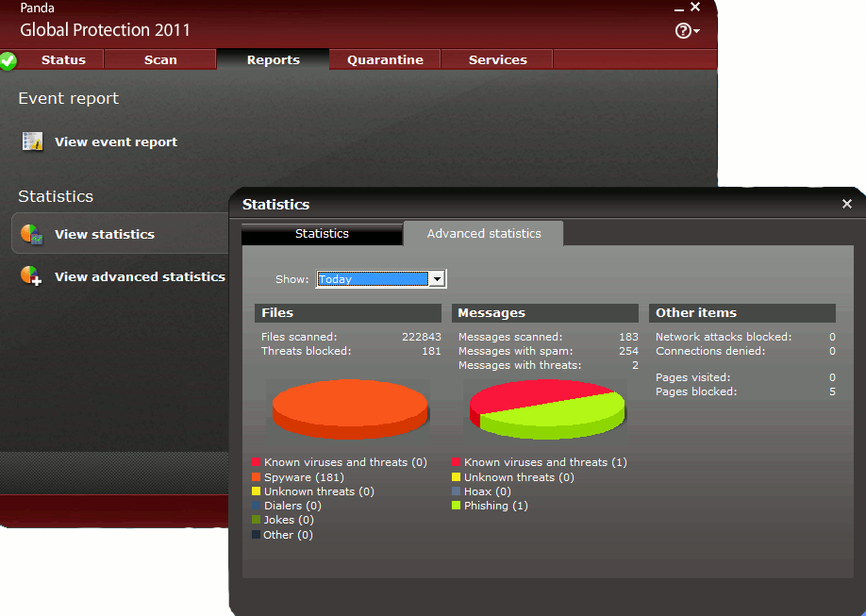The image size is (866, 616).
Task: Click the Event report heading
Action: pyautogui.click(x=69, y=98)
